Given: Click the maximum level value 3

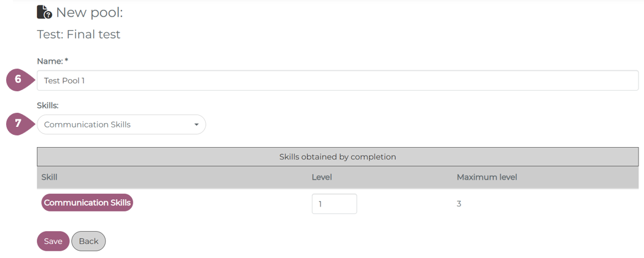Looking at the screenshot, I should coord(459,204).
